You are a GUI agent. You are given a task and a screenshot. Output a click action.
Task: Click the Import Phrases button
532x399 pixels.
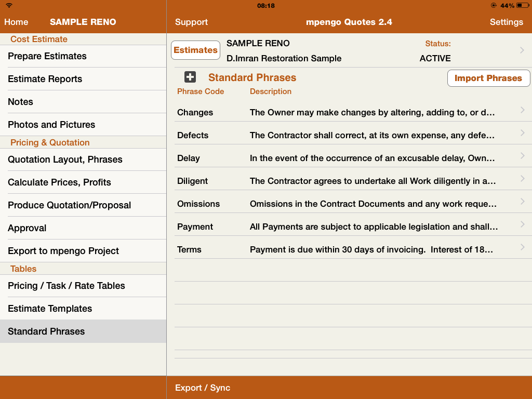click(x=488, y=78)
